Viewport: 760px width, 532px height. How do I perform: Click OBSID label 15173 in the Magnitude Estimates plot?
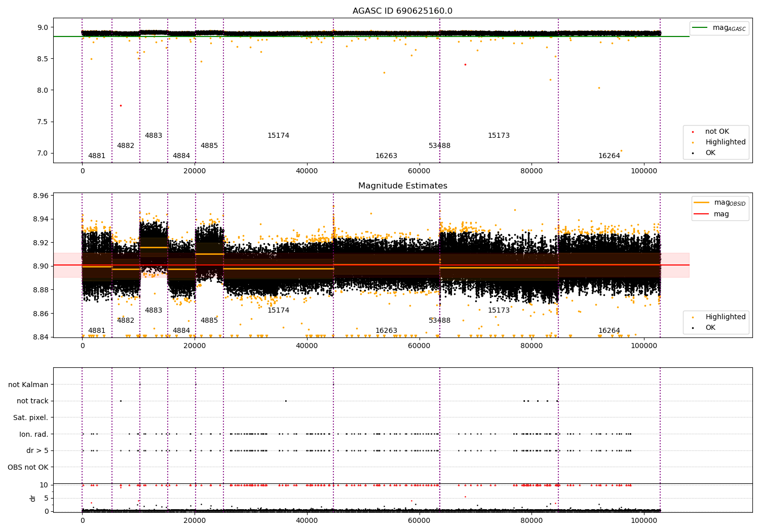pos(499,311)
